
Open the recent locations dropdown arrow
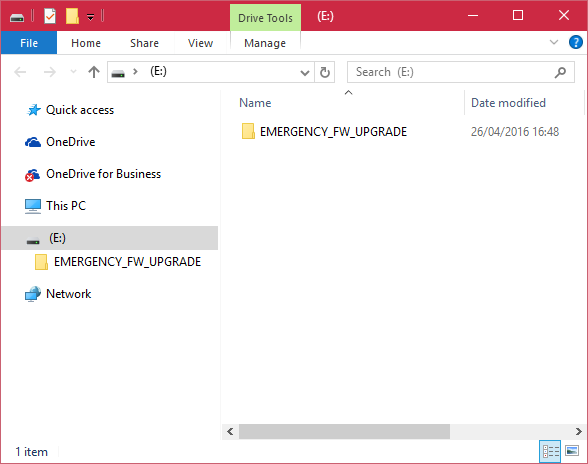tap(74, 71)
